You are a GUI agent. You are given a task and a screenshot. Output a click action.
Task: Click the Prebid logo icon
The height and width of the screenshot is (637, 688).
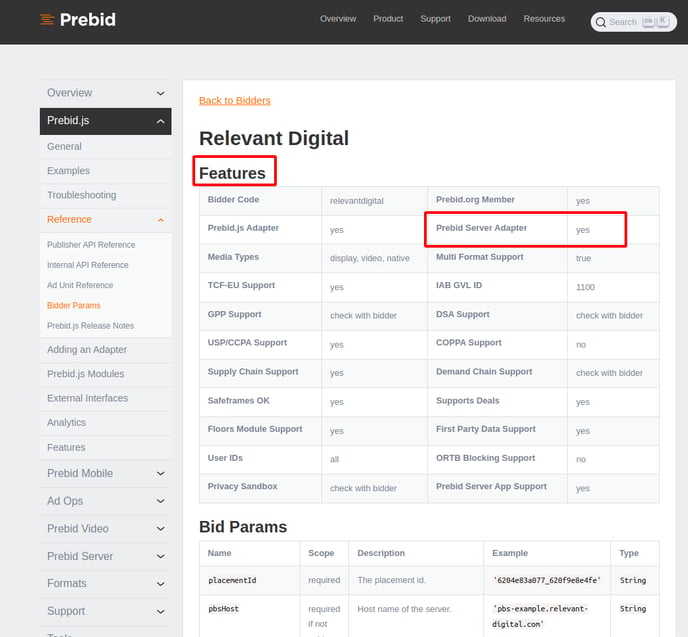pyautogui.click(x=47, y=19)
